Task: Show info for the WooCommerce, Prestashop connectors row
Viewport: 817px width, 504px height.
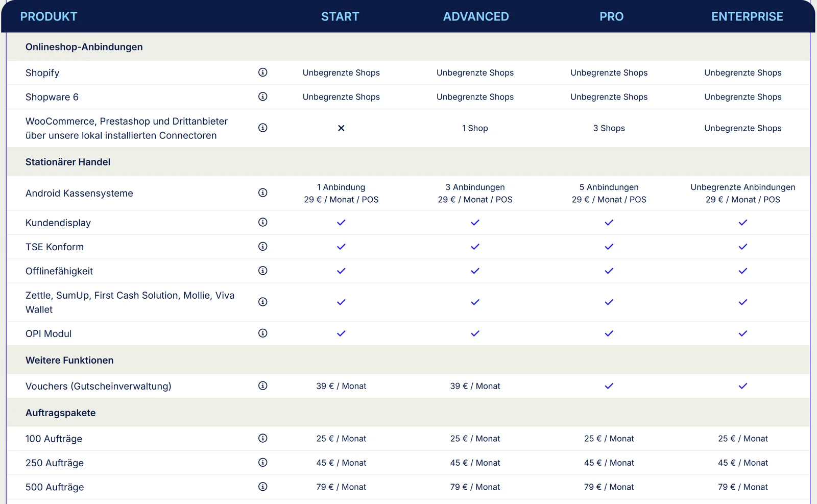Action: tap(263, 128)
